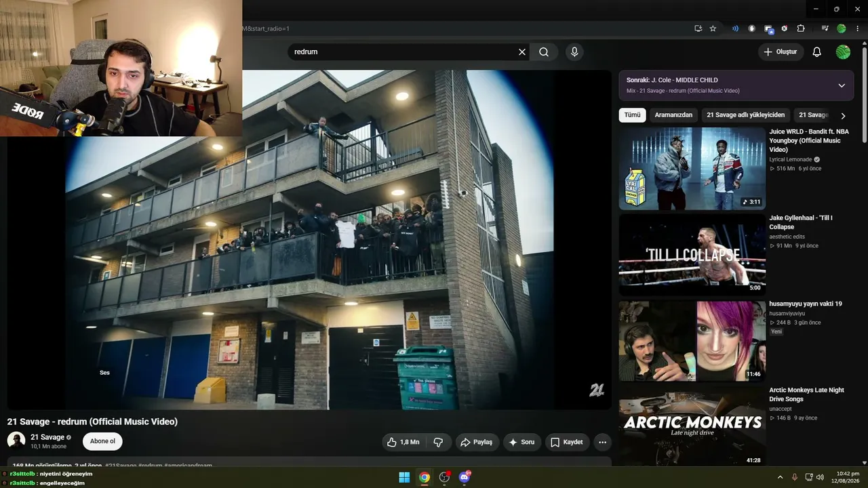
Task: Switch to Chrome on the taskbar
Action: point(425,477)
